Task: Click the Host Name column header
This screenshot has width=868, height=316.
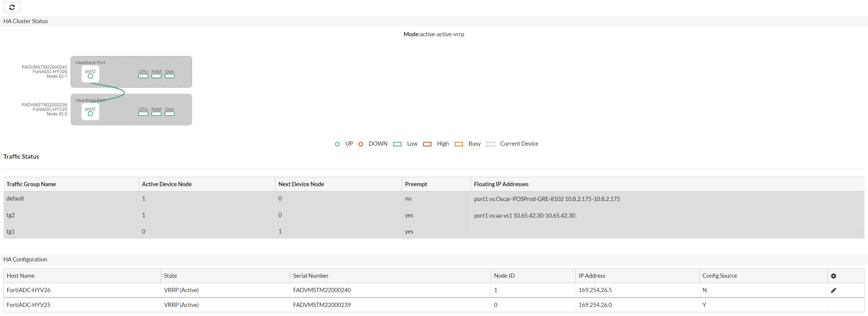Action: [x=21, y=276]
